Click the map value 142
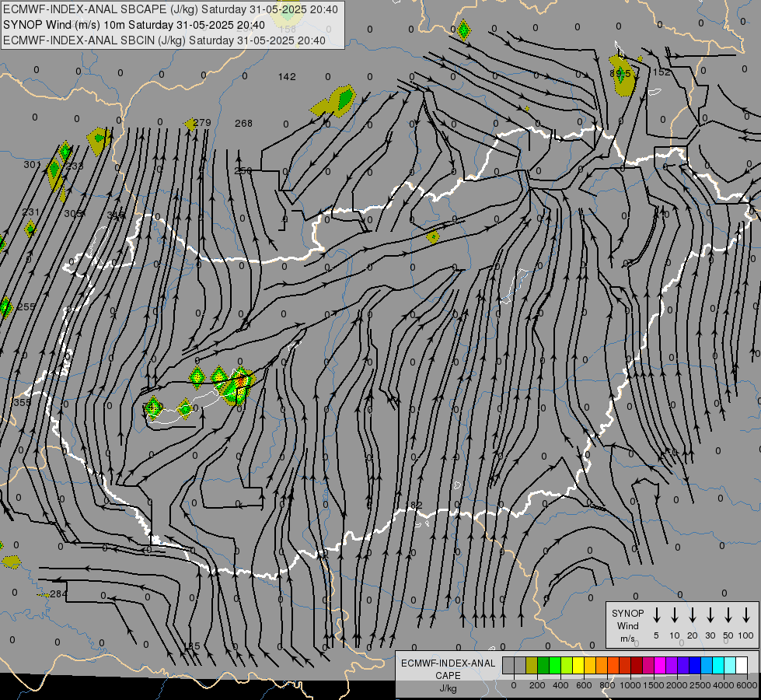Image resolution: width=761 pixels, height=700 pixels. (x=287, y=77)
